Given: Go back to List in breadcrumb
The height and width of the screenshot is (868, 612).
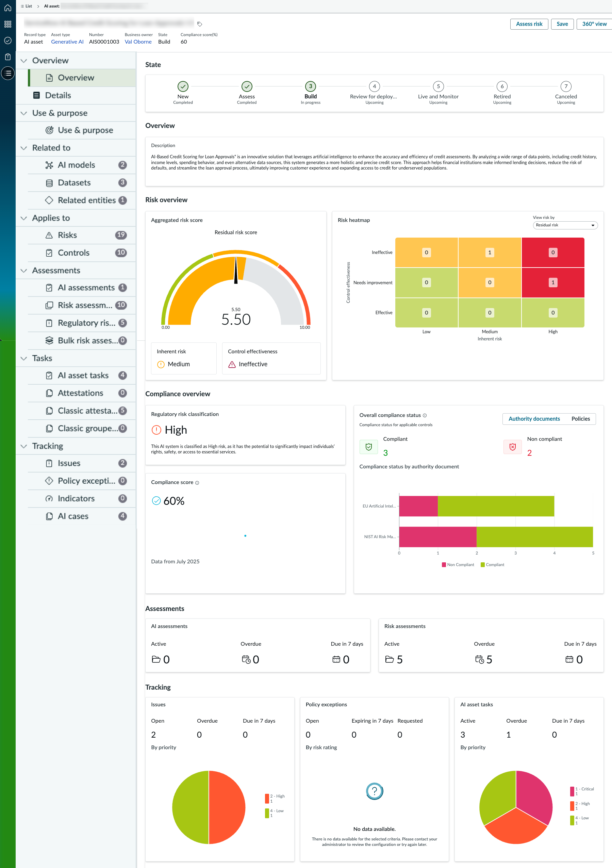Looking at the screenshot, I should [27, 6].
